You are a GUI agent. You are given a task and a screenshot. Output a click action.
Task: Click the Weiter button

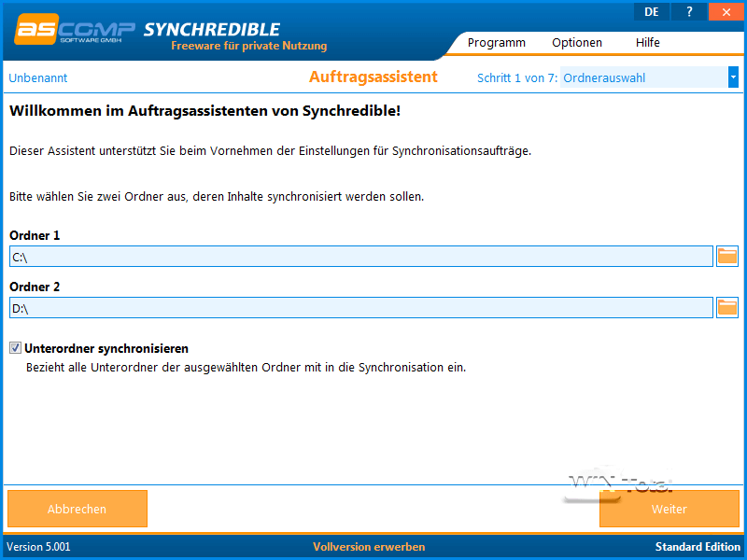click(669, 509)
